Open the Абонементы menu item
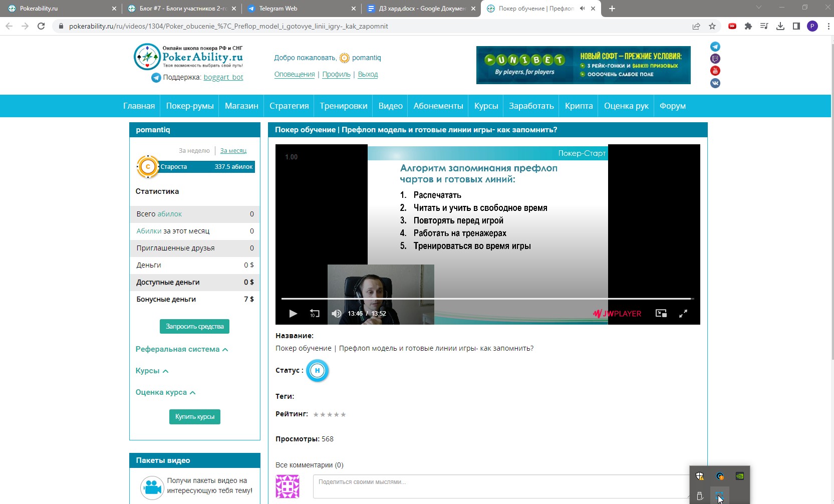 pos(438,106)
